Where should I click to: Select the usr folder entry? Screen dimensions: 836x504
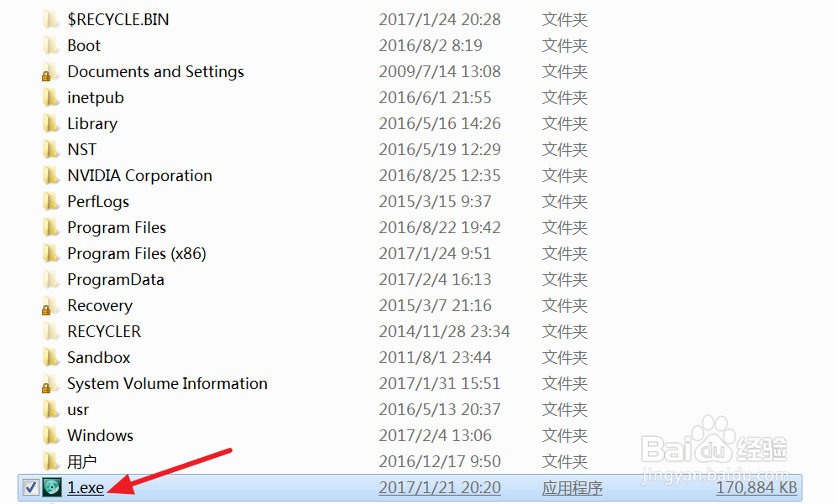tap(78, 410)
